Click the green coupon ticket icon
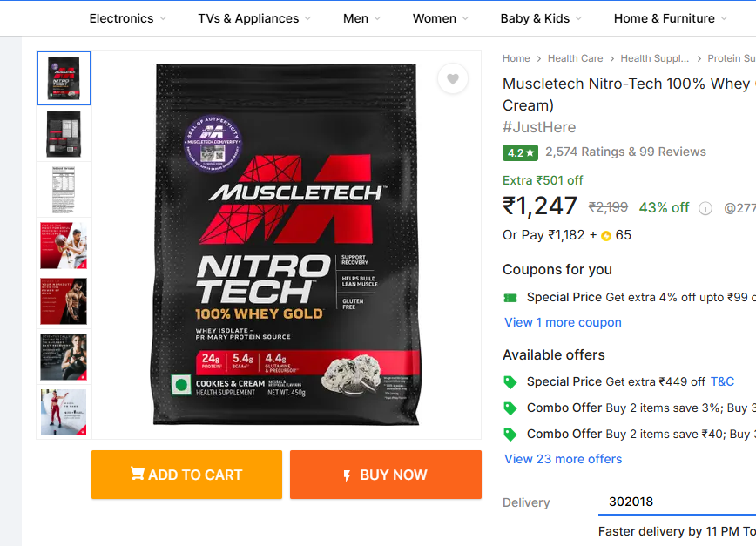This screenshot has height=546, width=756. tap(510, 298)
